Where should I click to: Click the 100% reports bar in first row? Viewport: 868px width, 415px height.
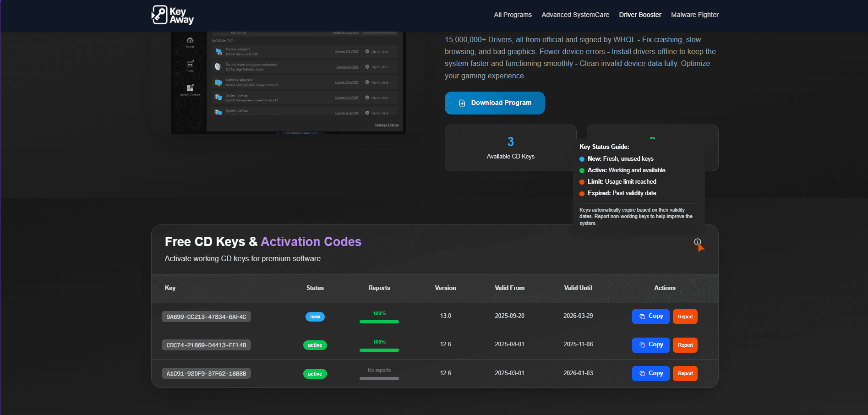(379, 322)
